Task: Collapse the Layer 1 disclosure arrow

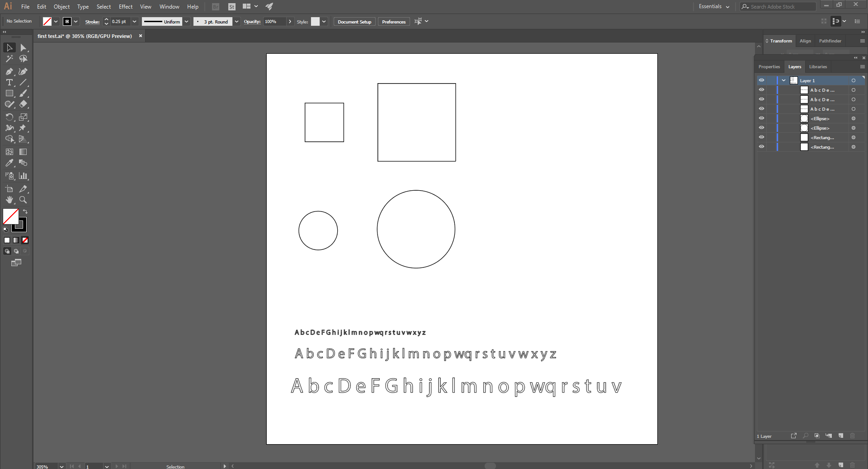Action: [783, 80]
